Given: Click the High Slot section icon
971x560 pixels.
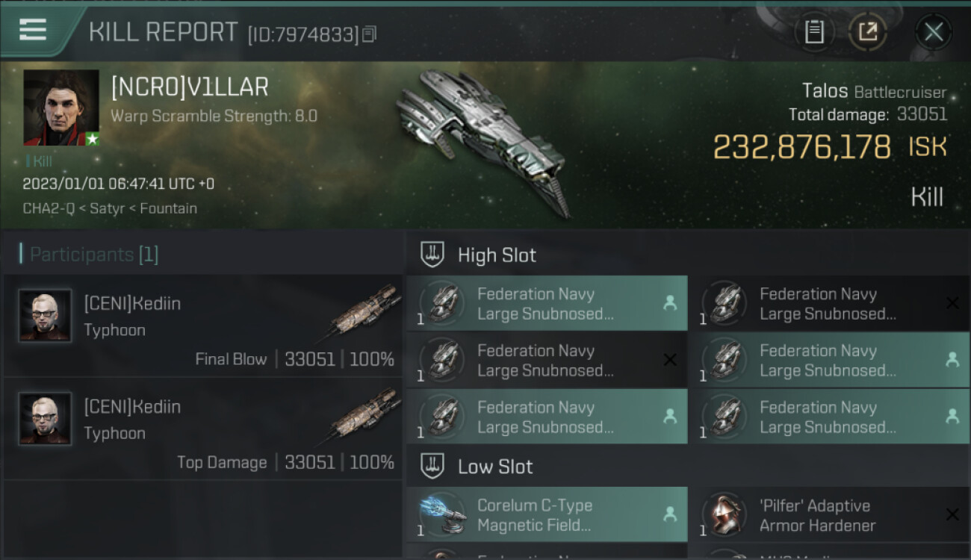Looking at the screenshot, I should (x=432, y=255).
